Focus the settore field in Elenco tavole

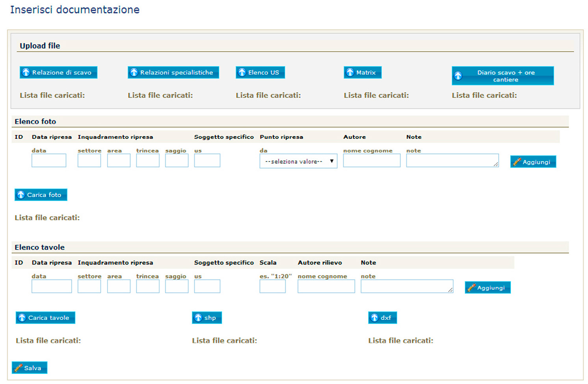pyautogui.click(x=89, y=286)
